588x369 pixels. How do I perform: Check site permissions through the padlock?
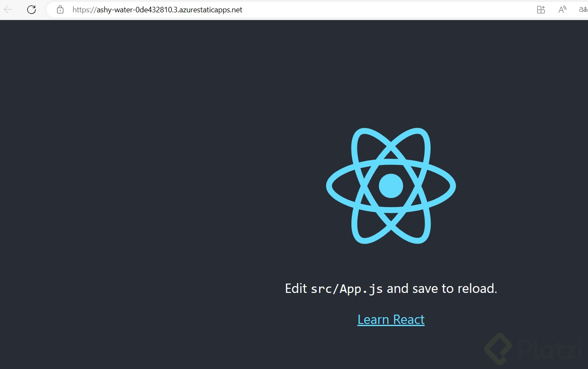pyautogui.click(x=60, y=9)
